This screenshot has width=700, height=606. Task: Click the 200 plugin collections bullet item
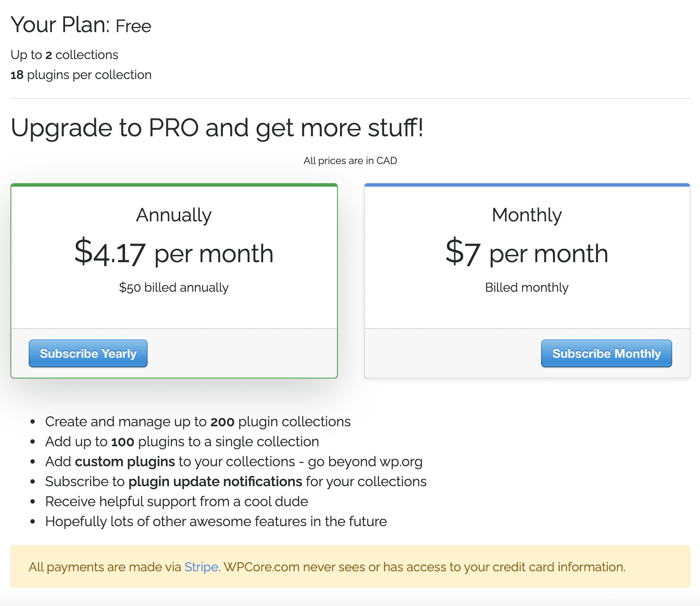(198, 421)
